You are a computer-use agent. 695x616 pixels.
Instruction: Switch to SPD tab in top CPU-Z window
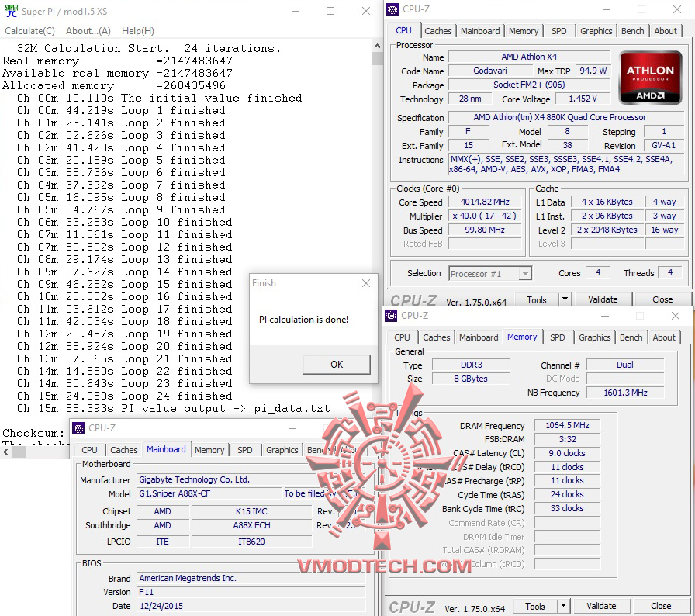pos(559,31)
